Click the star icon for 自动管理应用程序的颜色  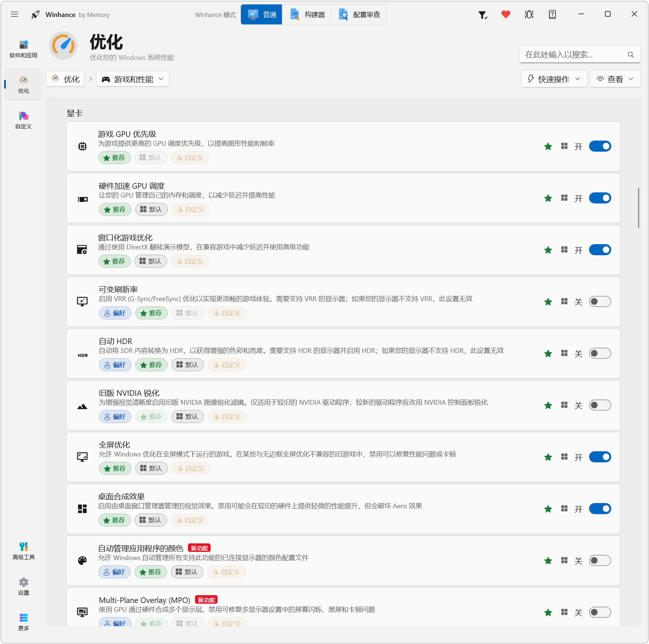click(548, 561)
